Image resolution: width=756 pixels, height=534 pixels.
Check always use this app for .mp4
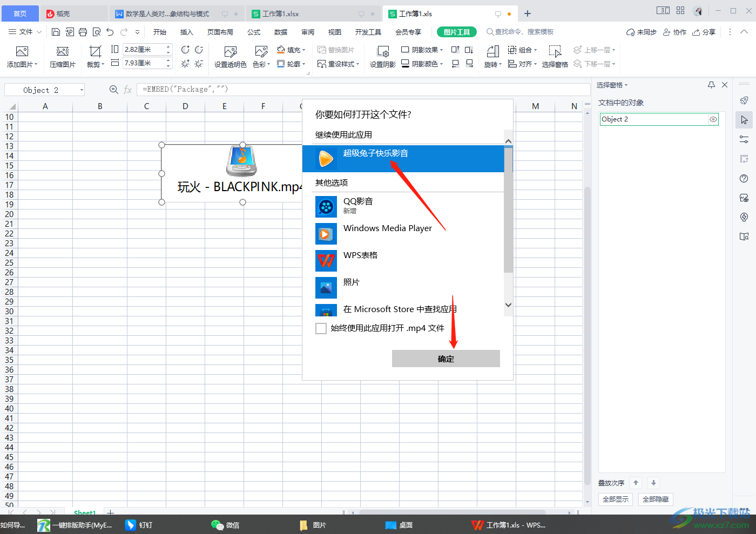click(321, 328)
